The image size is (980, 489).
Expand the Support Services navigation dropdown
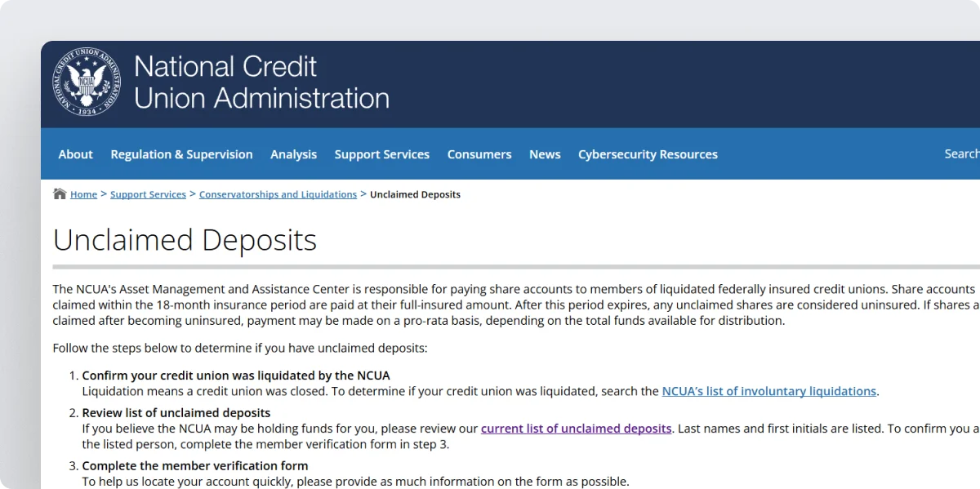point(381,153)
